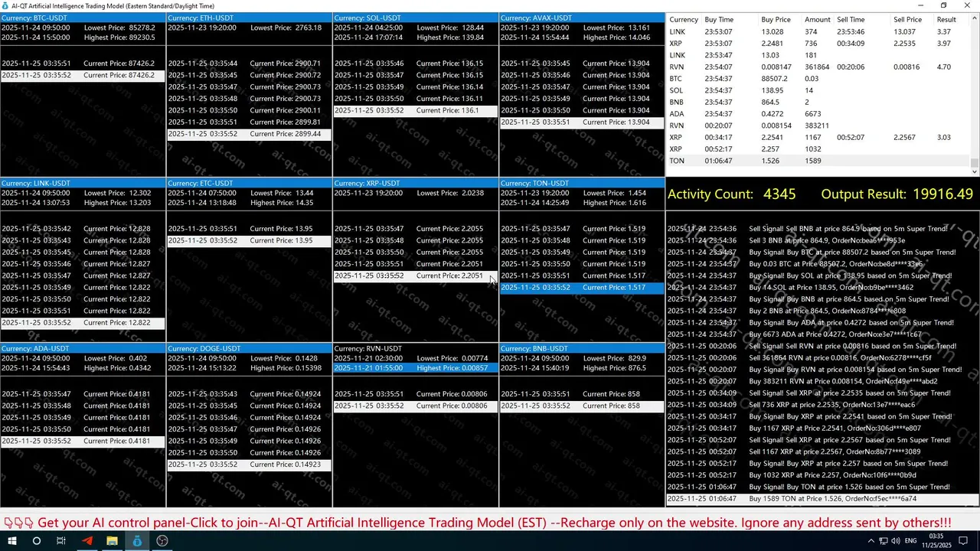Select the Currency: SOL-USDT panel header
Viewport: 980px width, 551px height.
coord(416,18)
